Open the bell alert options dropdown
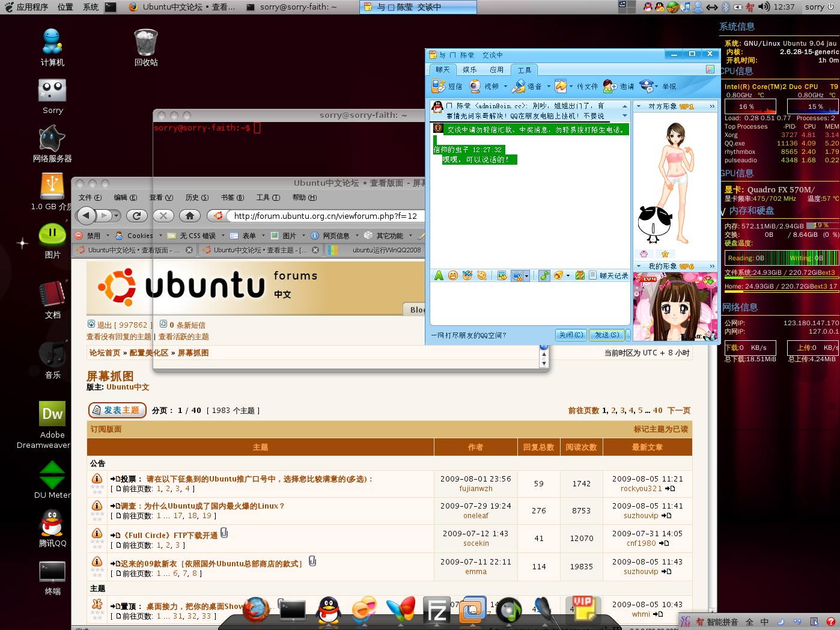Viewport: 840px width, 630px height. [568, 276]
